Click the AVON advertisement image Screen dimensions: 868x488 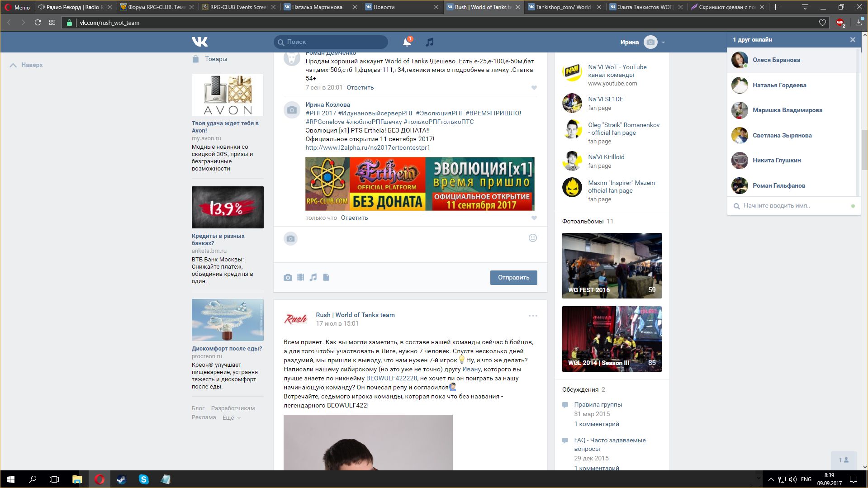click(228, 95)
